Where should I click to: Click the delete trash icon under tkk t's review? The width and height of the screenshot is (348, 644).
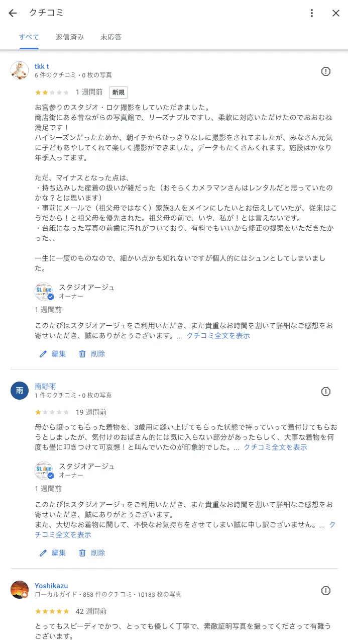[82, 353]
